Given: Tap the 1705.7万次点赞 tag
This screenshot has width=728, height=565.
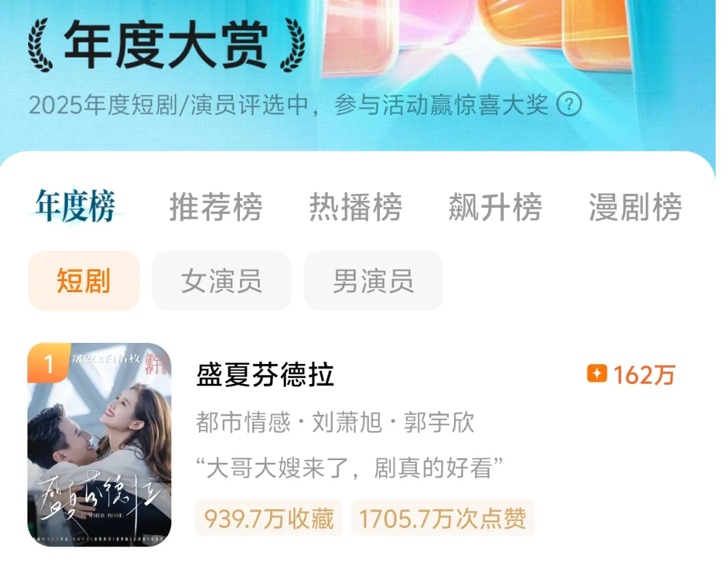Looking at the screenshot, I should [442, 518].
